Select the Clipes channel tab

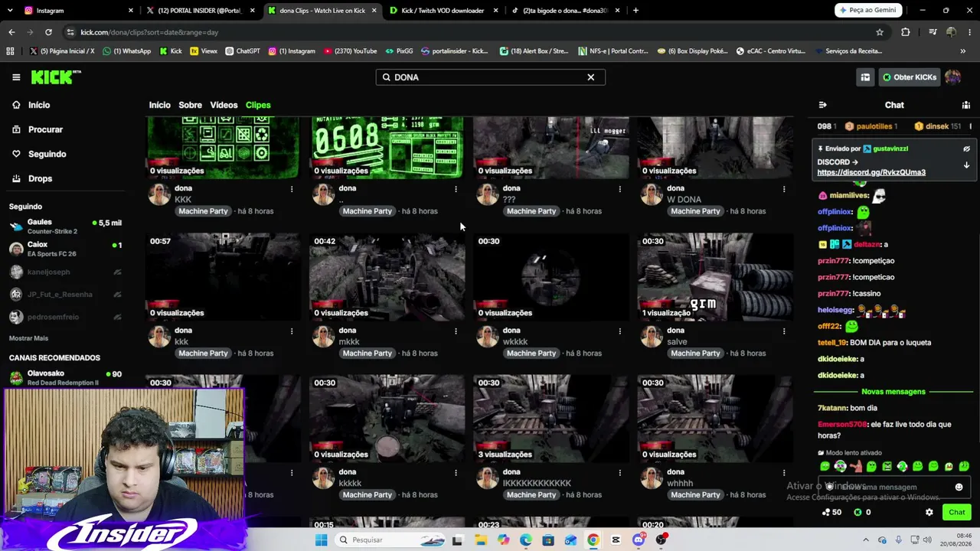[258, 105]
